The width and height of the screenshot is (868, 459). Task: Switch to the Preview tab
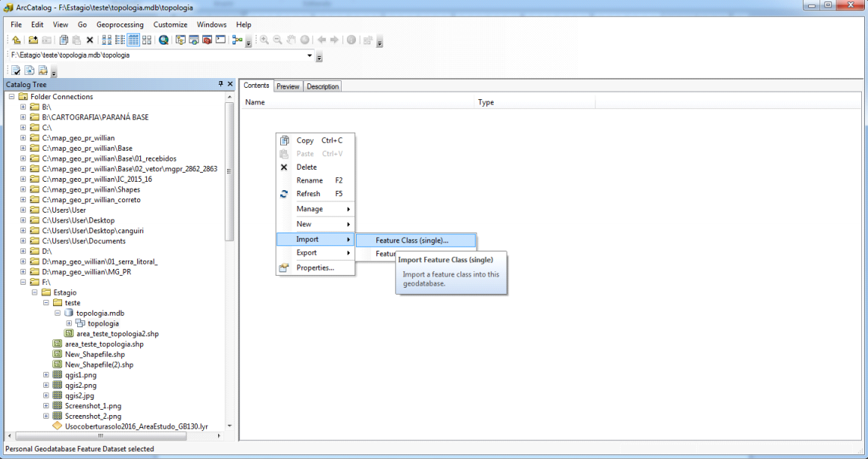(288, 86)
